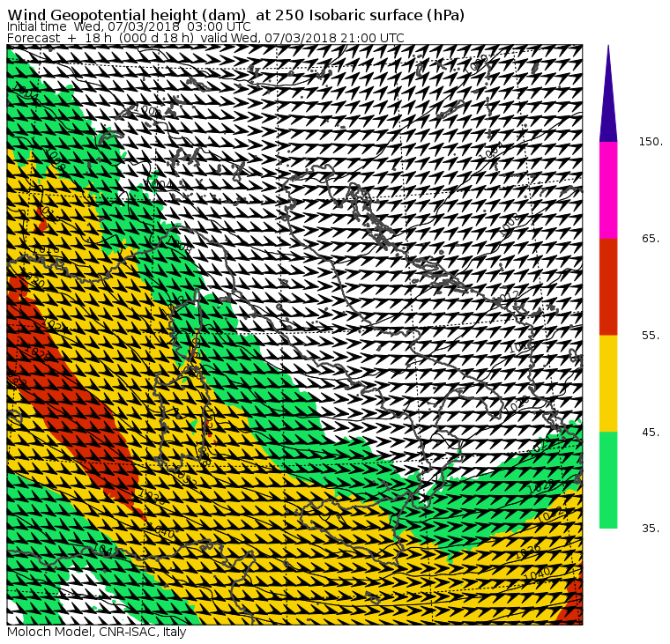Screen dimensions: 670x644
Task: Click the yellow colorbar segment
Action: click(x=608, y=383)
